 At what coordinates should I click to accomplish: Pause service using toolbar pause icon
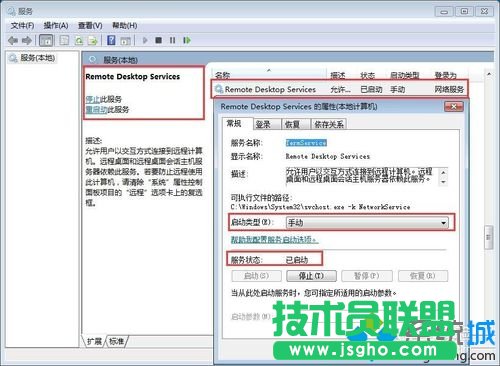tap(172, 40)
